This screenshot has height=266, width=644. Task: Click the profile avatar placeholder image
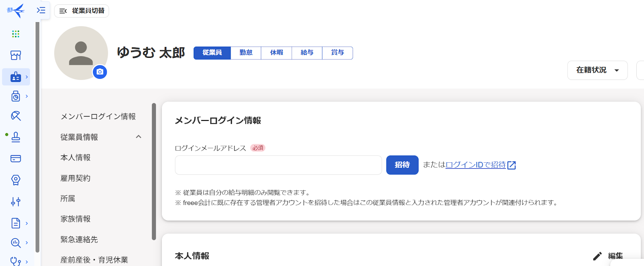point(81,53)
